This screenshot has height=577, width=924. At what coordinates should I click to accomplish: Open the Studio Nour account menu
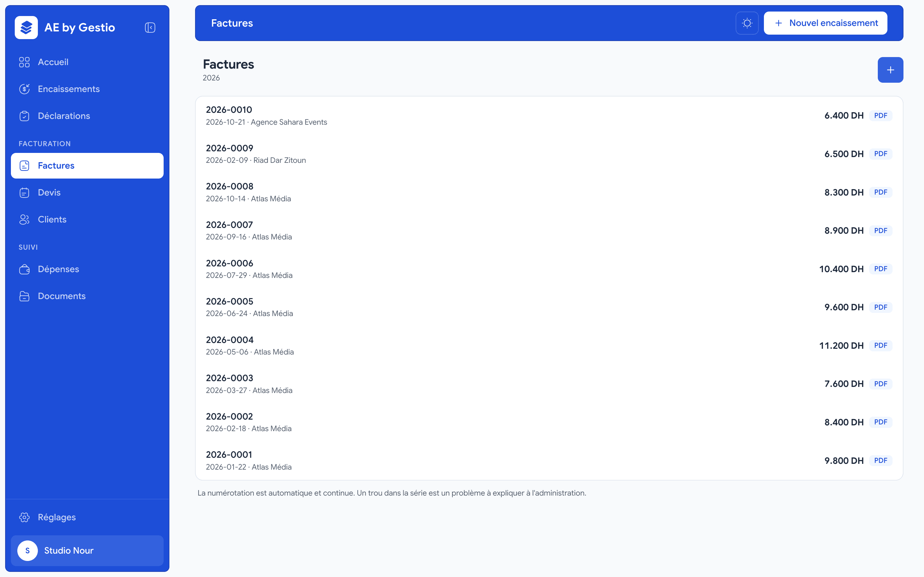coord(87,550)
